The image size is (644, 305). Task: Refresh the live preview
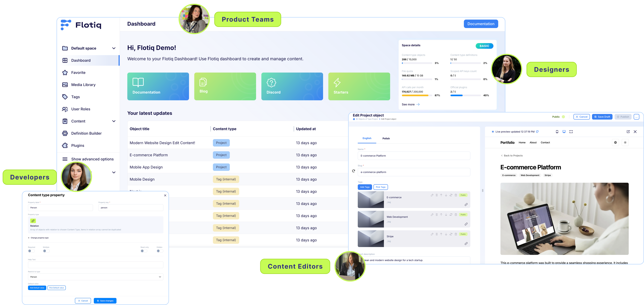pyautogui.click(x=537, y=132)
